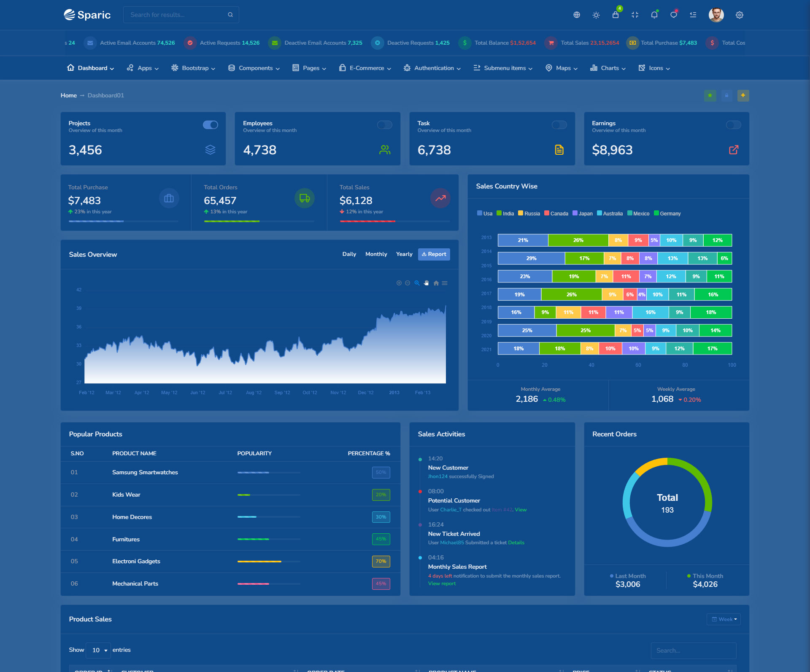Click the View report link

click(x=442, y=583)
